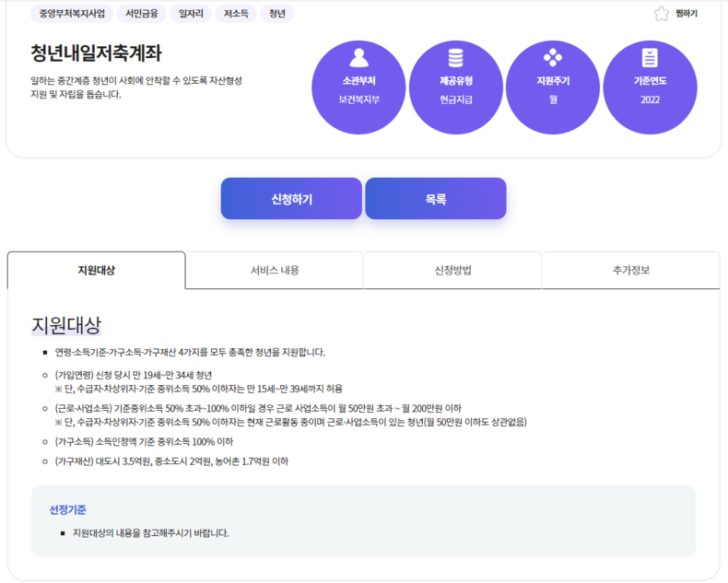Image resolution: width=728 pixels, height=583 pixels.
Task: Select the 서민금융 tag
Action: [x=142, y=14]
